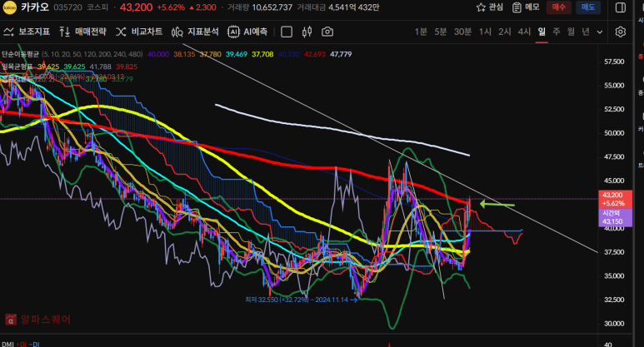Click the 알파스퀘어 logo

[37, 319]
